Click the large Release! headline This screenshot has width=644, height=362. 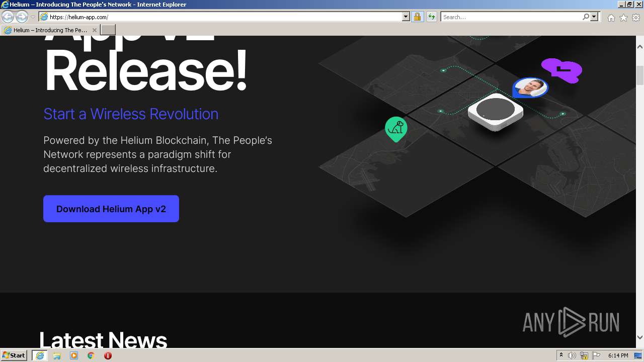tap(146, 70)
